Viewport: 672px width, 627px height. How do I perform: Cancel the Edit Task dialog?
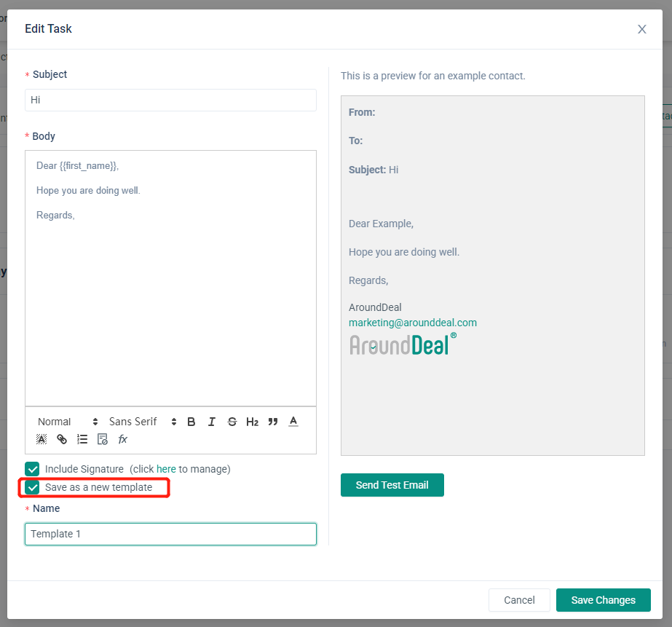pyautogui.click(x=519, y=600)
